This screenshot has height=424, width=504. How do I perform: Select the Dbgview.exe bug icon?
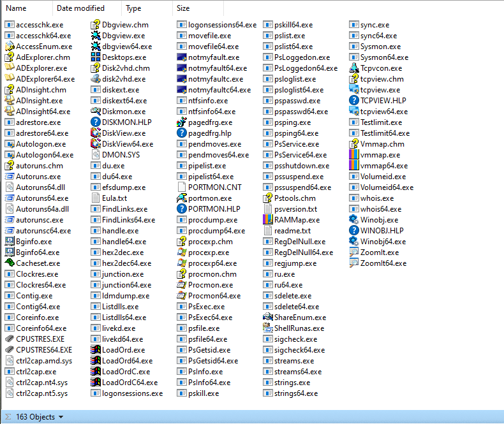[96, 36]
